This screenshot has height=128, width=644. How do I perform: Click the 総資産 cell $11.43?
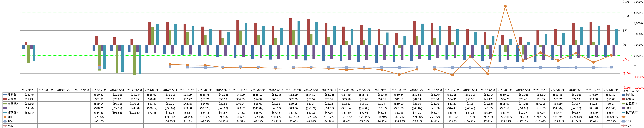coord(29,99)
